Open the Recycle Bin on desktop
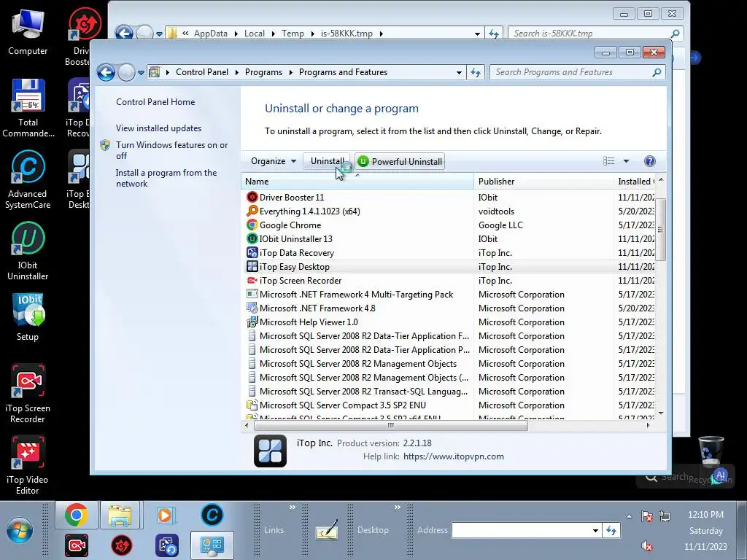747x560 pixels. coord(711,458)
